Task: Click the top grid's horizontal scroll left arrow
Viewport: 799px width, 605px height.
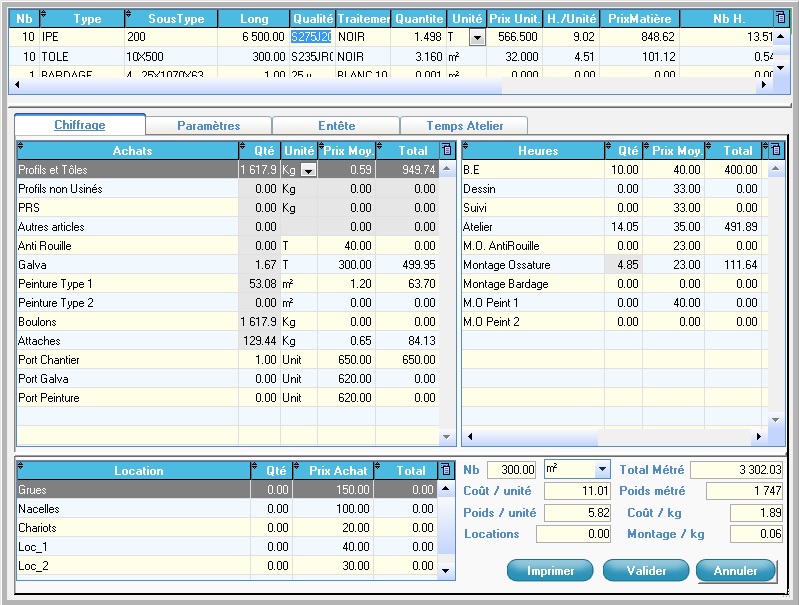Action: click(x=17, y=85)
